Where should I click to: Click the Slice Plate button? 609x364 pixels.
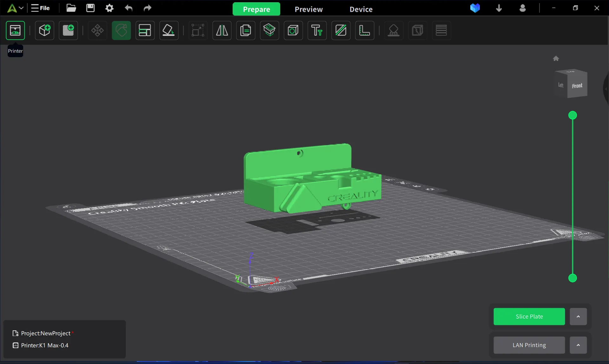[x=529, y=316]
